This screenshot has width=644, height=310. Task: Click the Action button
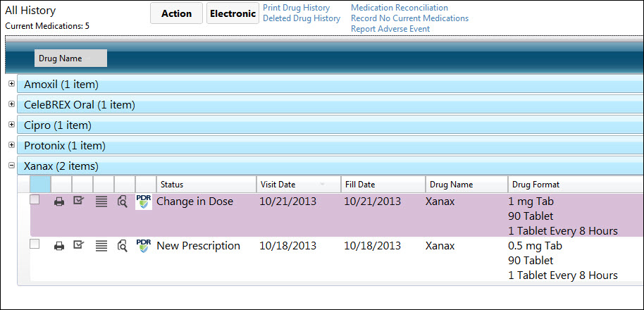(x=177, y=13)
